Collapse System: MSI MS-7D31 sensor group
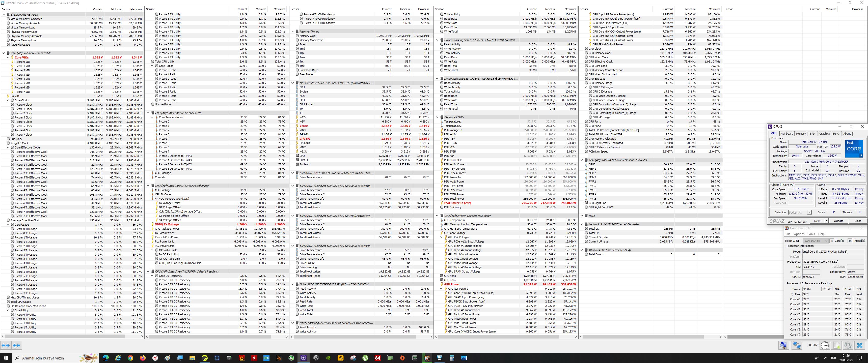The image size is (868, 363). pos(4,14)
